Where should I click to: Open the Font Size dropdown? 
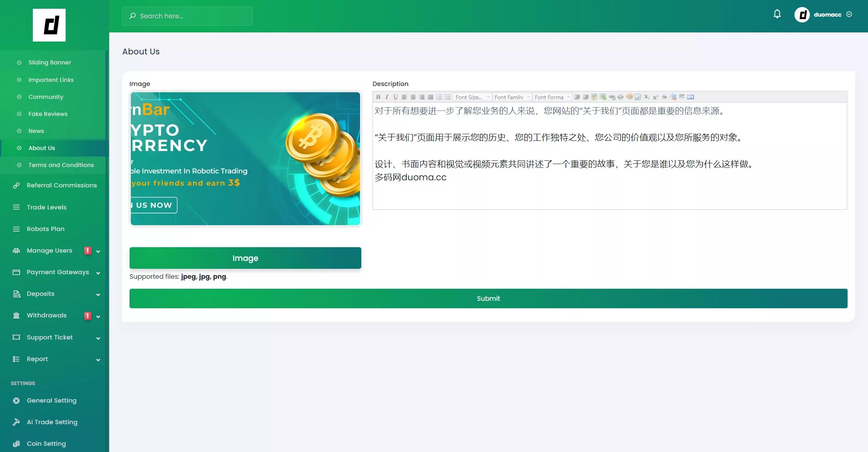point(472,97)
